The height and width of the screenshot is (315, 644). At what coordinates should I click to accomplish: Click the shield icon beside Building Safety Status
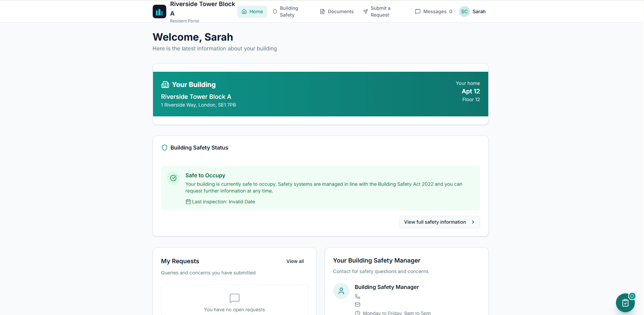point(165,148)
